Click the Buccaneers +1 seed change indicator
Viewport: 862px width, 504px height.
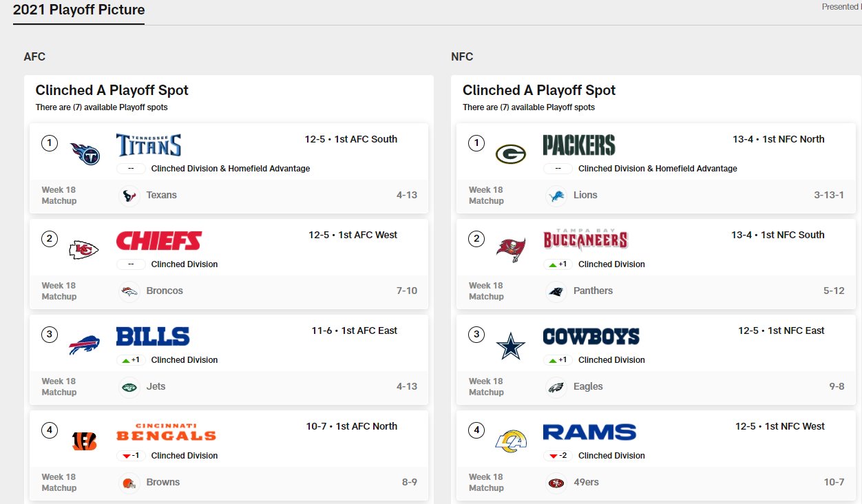coord(557,264)
